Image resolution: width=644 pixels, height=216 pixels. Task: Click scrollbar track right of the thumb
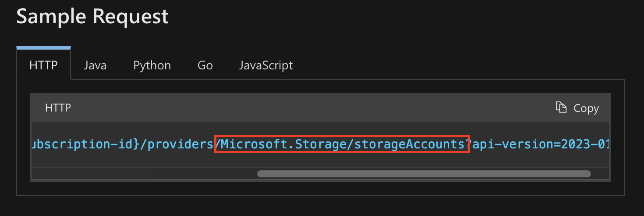[x=599, y=174]
